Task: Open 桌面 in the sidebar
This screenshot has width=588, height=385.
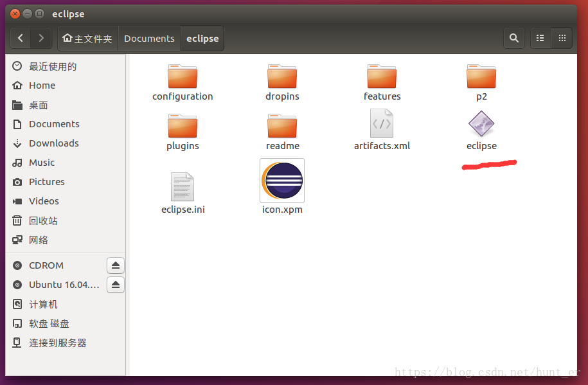Action: click(66, 105)
